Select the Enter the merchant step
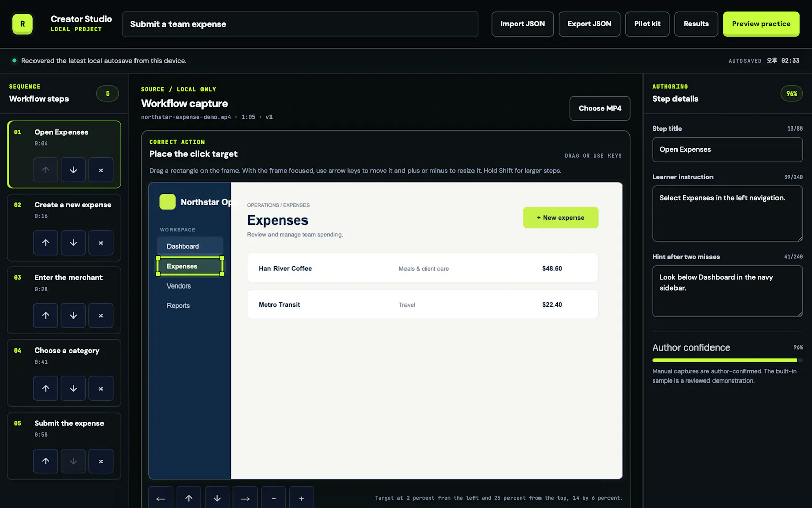 [x=64, y=300]
